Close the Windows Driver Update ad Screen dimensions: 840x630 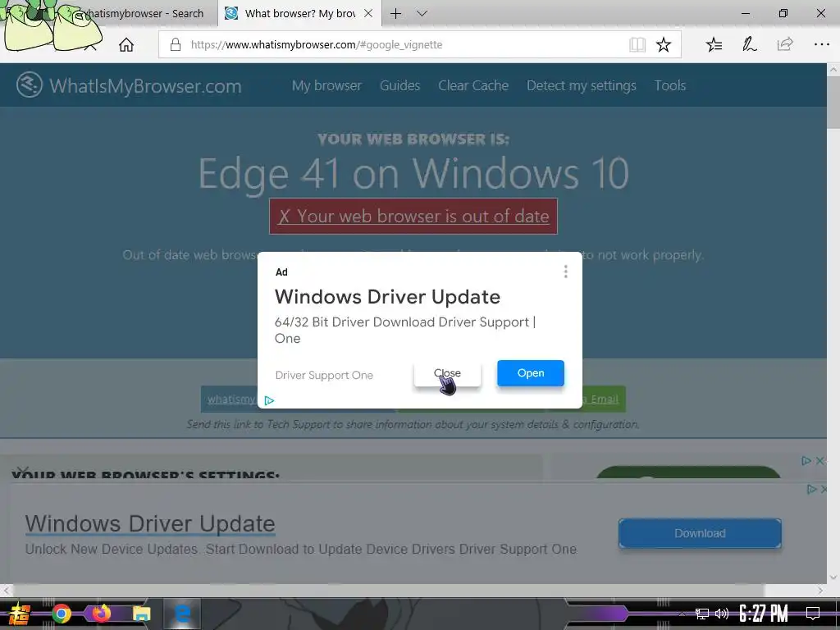click(447, 373)
